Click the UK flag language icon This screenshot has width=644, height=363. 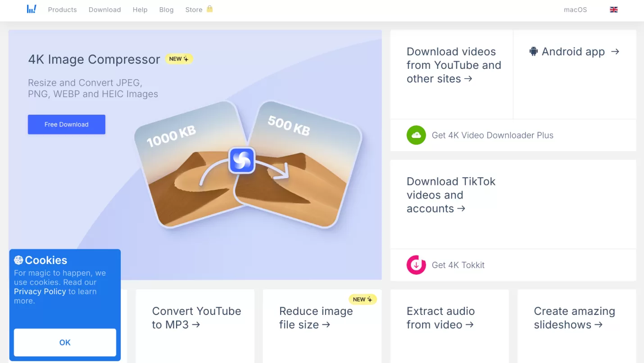613,9
